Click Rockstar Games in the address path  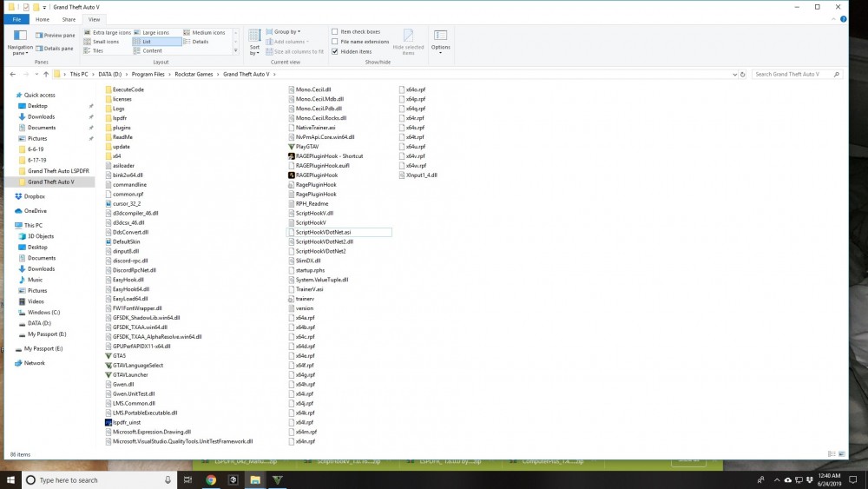coord(196,74)
